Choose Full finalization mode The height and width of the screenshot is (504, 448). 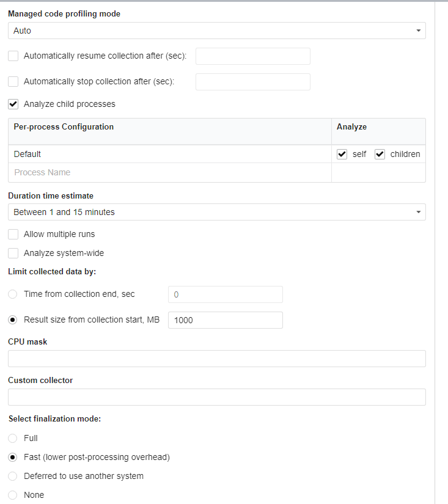[13, 438]
